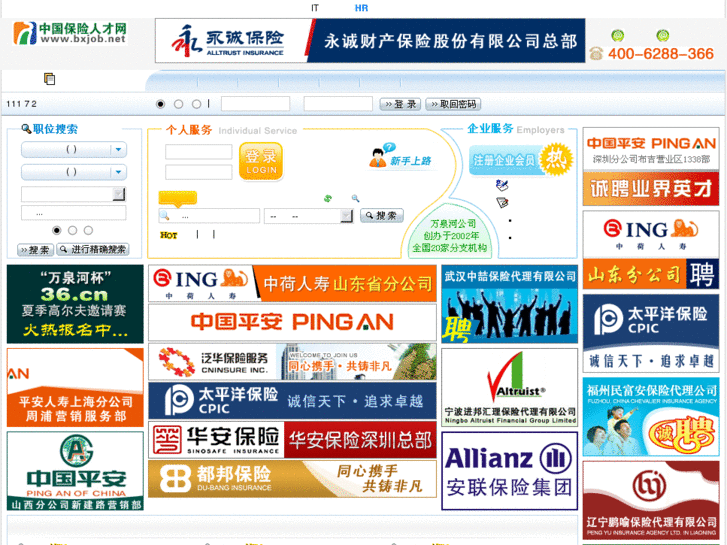Click the green Ping An A logo
The image size is (727, 545).
point(76,450)
